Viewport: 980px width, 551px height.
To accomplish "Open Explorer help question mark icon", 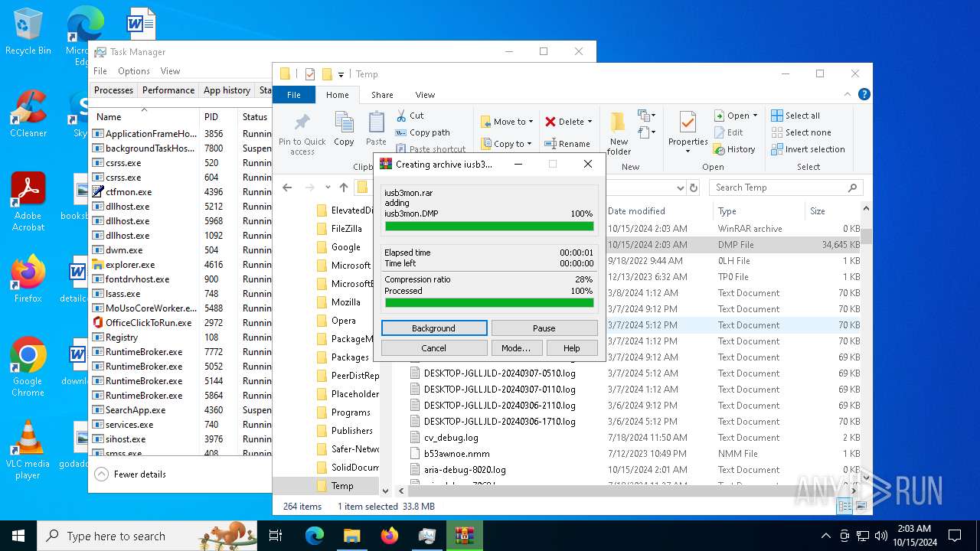I will [864, 95].
